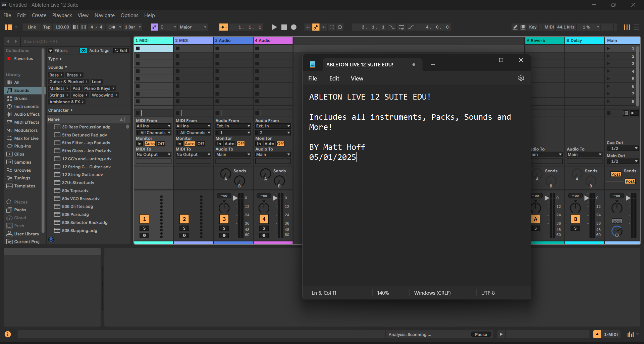Toggle the Punch-In switch icon
The image size is (644, 344).
(x=392, y=27)
